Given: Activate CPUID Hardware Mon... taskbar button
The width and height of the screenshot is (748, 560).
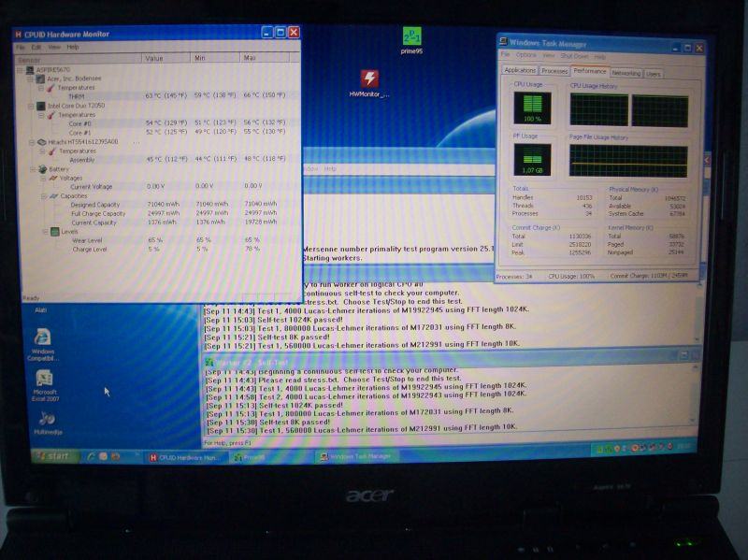Looking at the screenshot, I should [x=183, y=457].
